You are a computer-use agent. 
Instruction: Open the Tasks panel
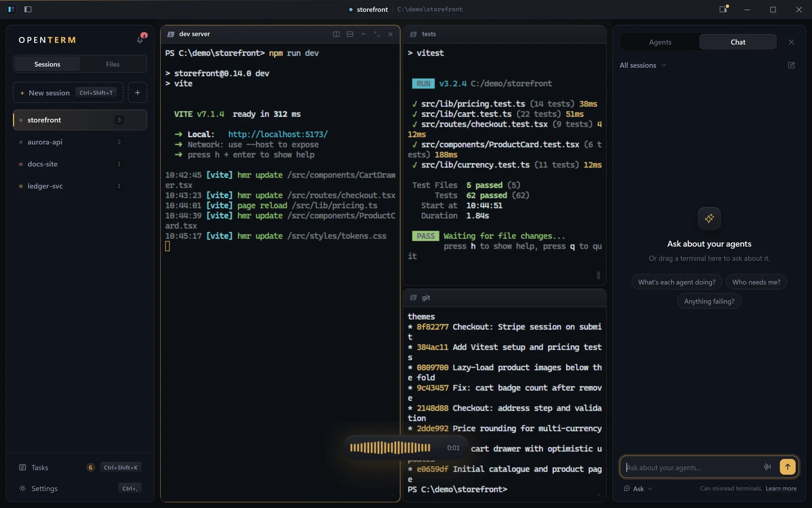80,467
